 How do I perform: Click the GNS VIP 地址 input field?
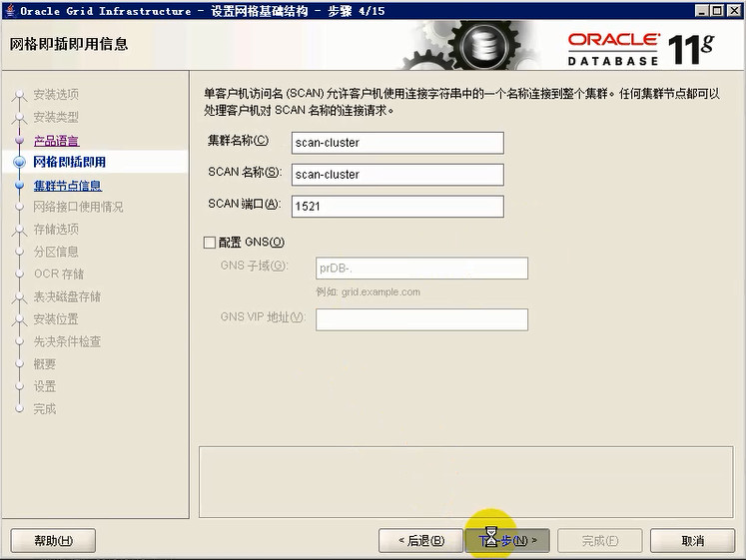tap(421, 319)
